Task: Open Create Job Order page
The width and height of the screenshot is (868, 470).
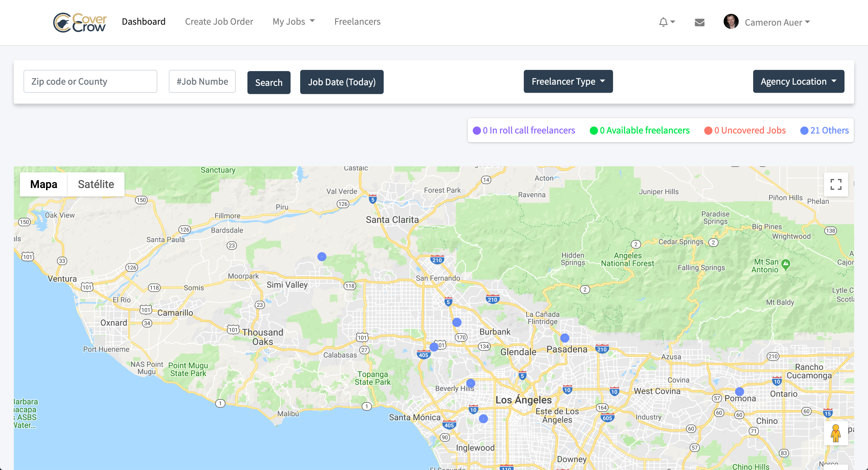Action: point(219,22)
